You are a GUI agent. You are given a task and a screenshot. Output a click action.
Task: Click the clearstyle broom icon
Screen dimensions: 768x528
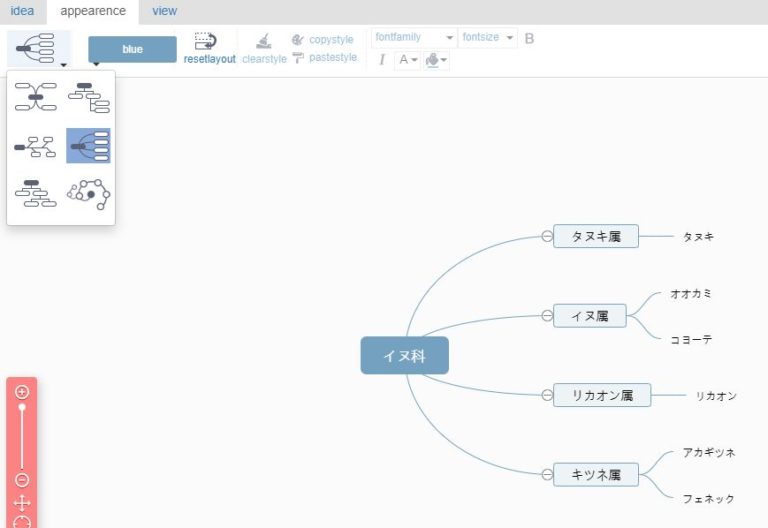point(263,41)
